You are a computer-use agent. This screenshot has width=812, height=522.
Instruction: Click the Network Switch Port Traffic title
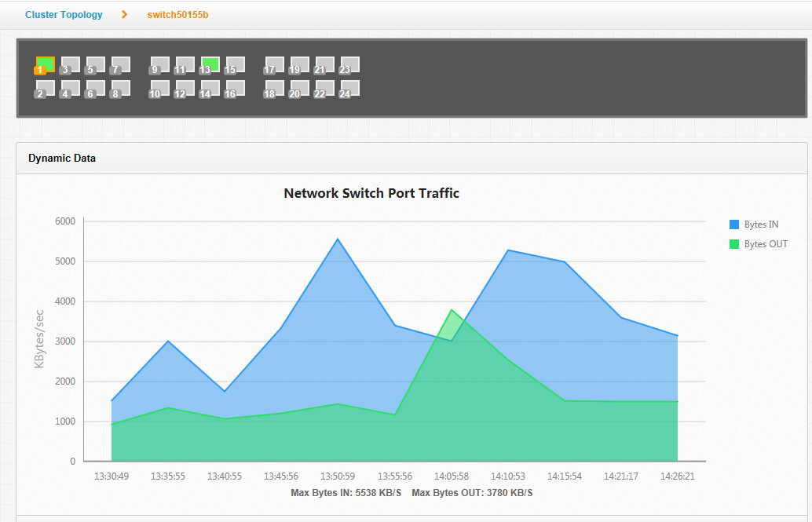(x=371, y=193)
